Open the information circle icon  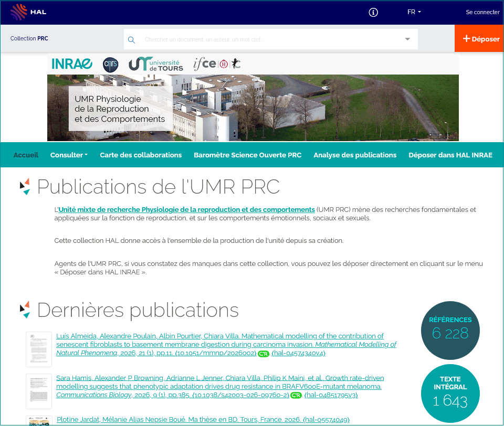tap(373, 12)
